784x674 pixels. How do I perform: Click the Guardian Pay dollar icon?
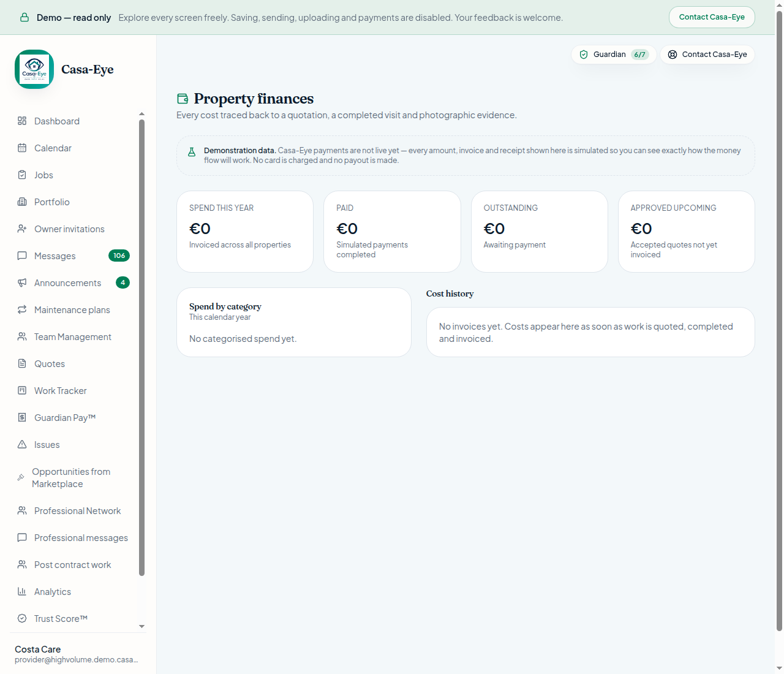click(x=22, y=417)
